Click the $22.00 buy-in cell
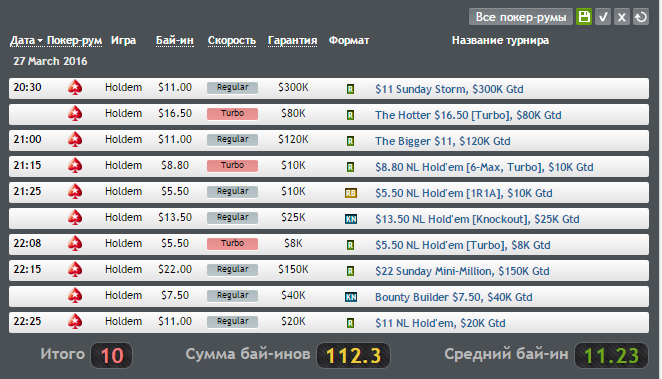662x379 pixels. 175,269
